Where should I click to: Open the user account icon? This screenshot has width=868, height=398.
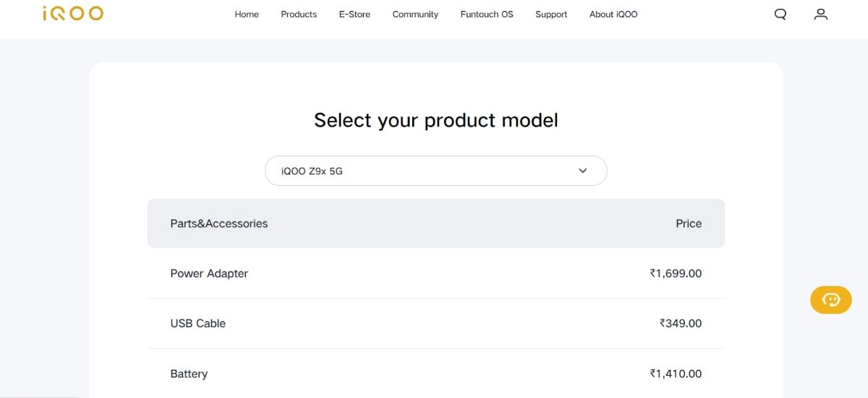pyautogui.click(x=820, y=14)
